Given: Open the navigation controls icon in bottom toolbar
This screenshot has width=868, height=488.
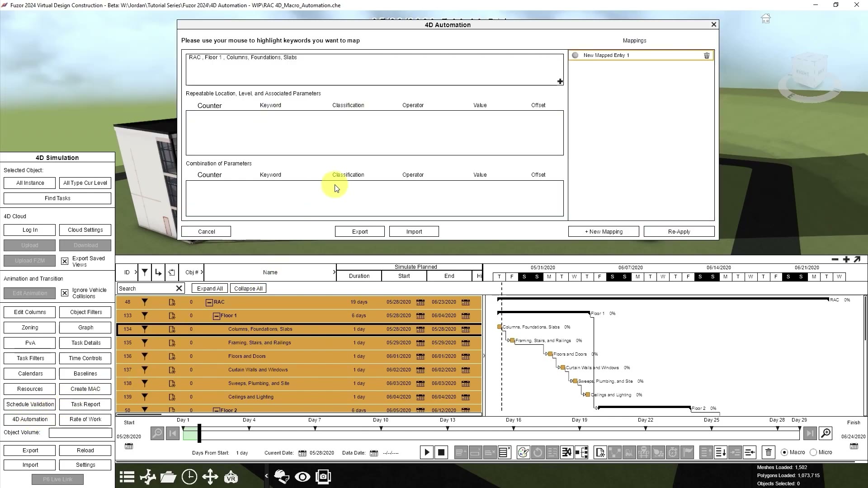Looking at the screenshot, I should [148, 477].
